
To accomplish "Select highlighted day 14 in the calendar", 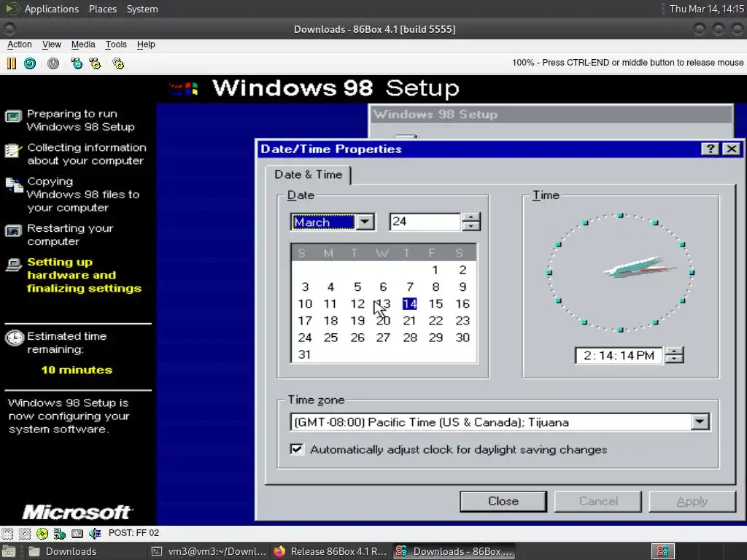I will click(410, 304).
